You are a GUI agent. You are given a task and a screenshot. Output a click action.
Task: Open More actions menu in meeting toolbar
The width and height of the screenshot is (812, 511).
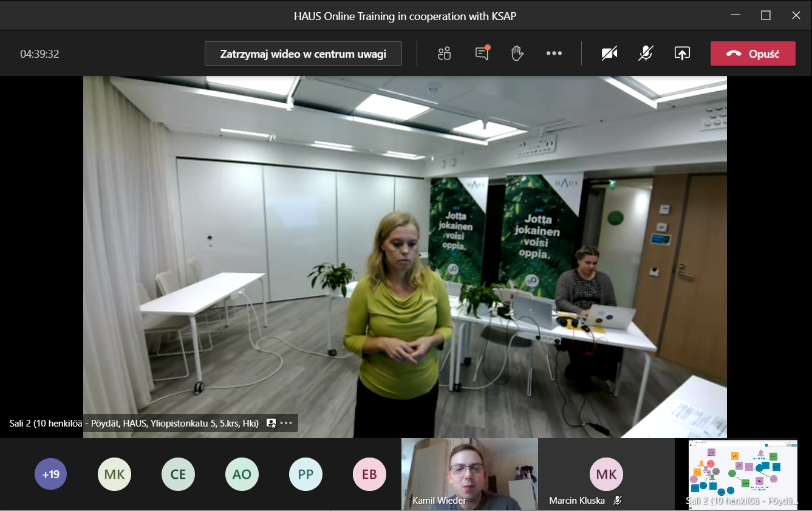pos(554,53)
